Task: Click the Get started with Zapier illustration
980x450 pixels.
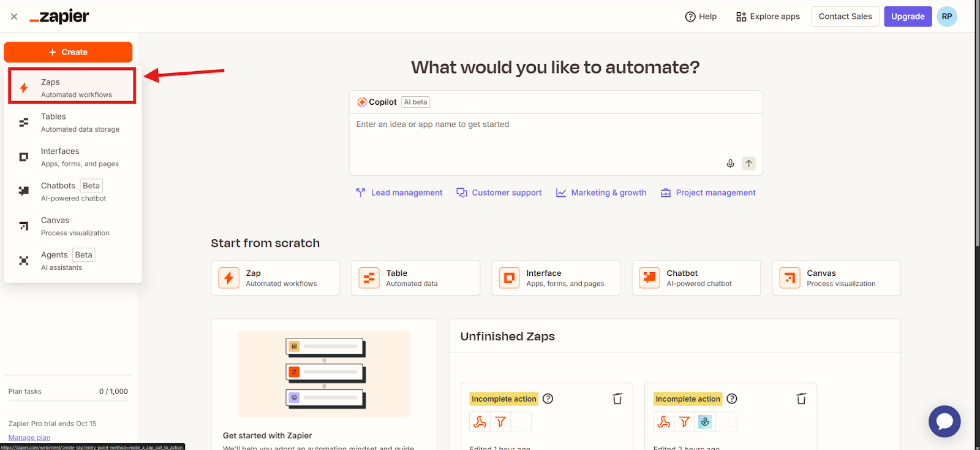Action: tap(324, 373)
